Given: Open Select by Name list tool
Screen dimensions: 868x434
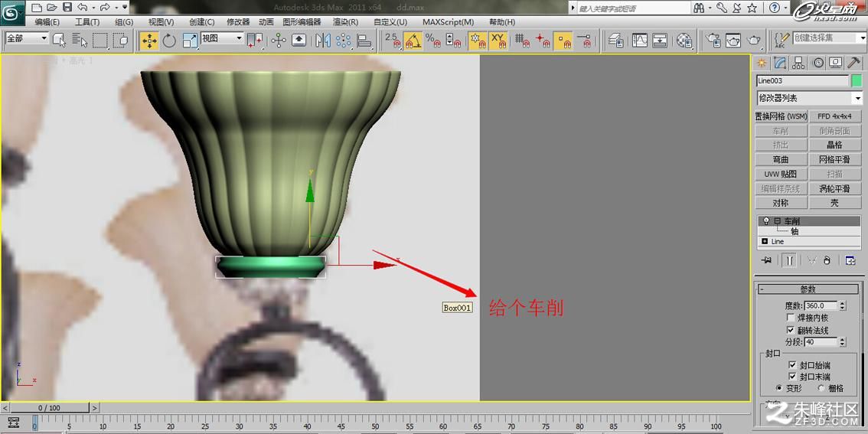Looking at the screenshot, I should pos(80,40).
